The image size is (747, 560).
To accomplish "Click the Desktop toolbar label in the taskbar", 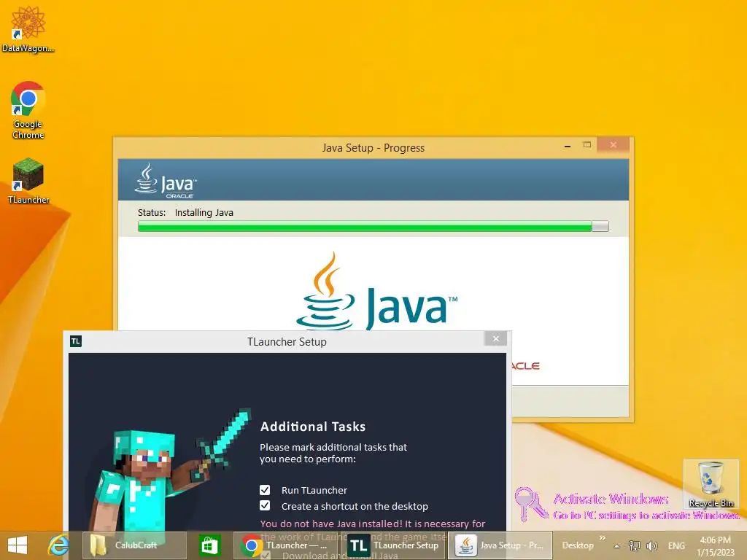I will tap(578, 545).
